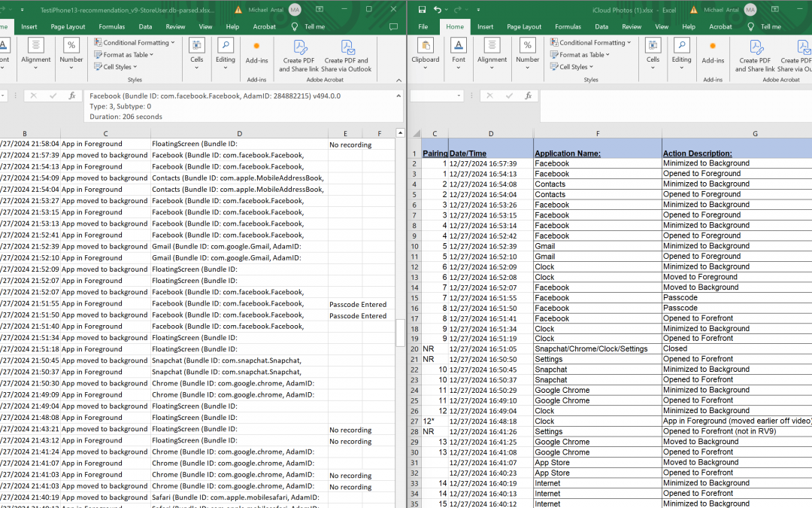
Task: Collapse the formula bar in left window
Action: click(x=398, y=96)
